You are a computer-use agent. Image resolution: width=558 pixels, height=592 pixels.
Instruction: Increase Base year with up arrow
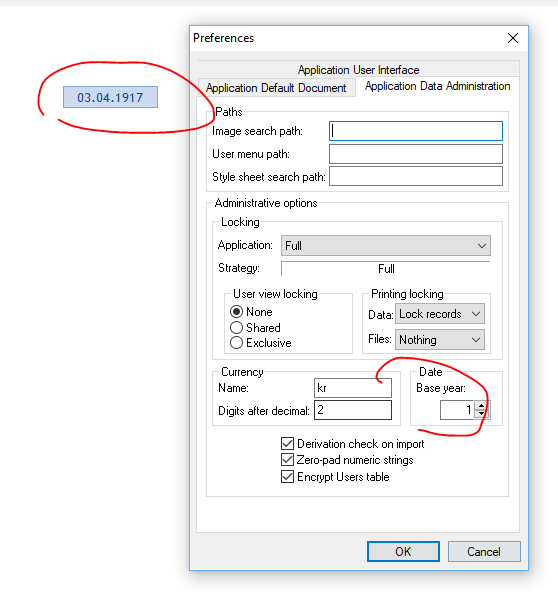(x=481, y=406)
